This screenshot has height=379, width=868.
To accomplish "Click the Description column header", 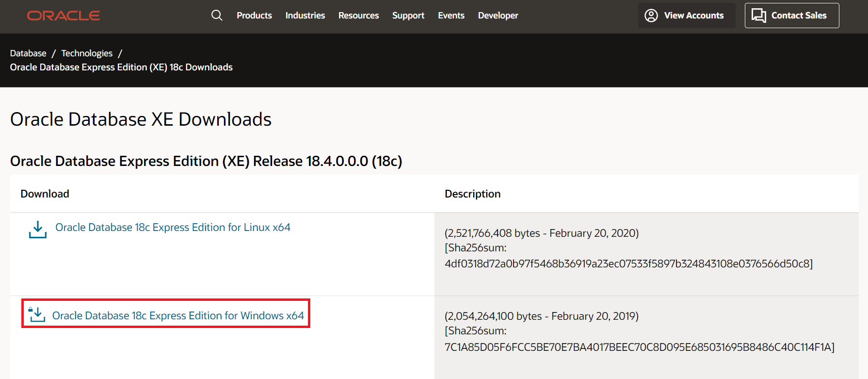I will pos(472,194).
